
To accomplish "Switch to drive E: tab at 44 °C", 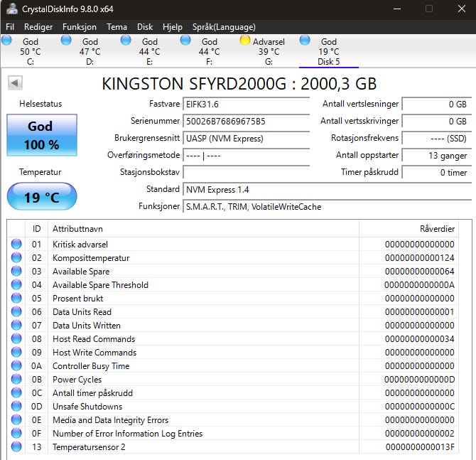I will click(x=149, y=52).
